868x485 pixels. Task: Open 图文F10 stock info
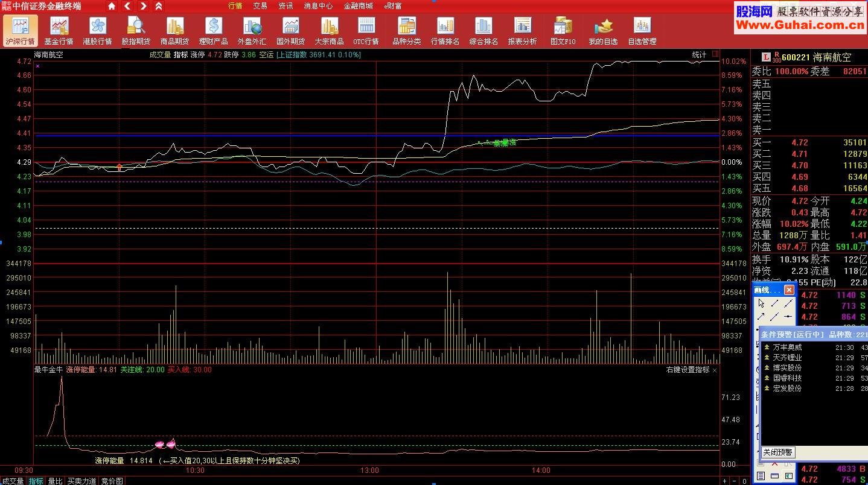coord(563,31)
